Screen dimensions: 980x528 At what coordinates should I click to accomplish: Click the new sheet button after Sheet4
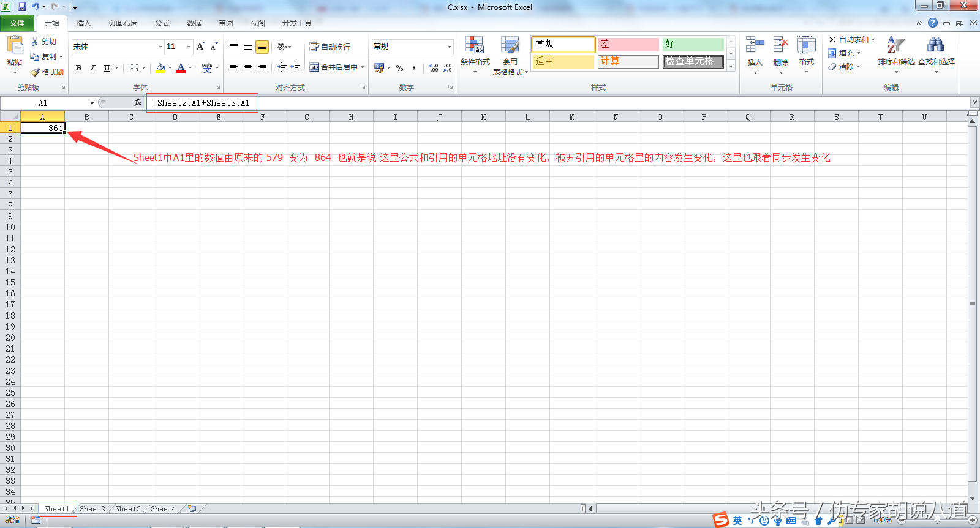[x=192, y=508]
